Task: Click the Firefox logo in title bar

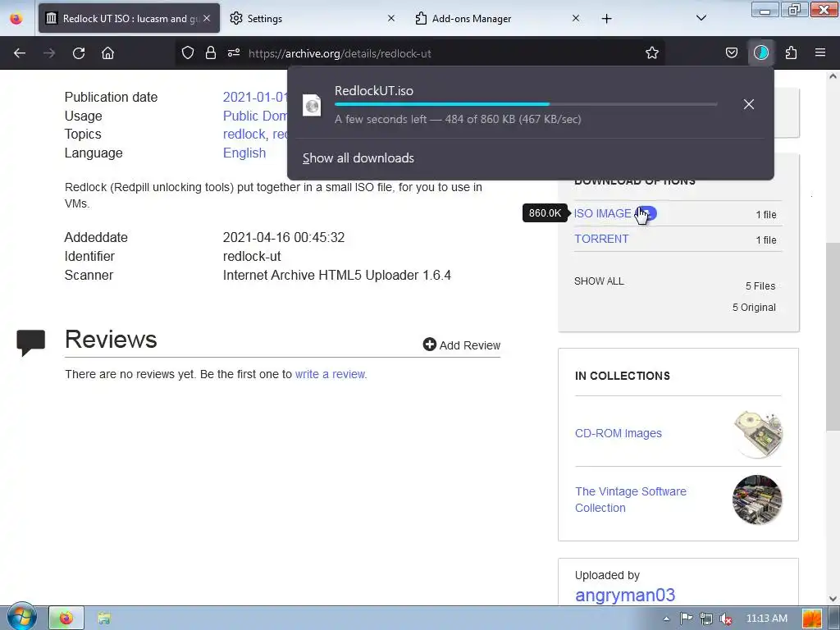Action: tap(16, 18)
